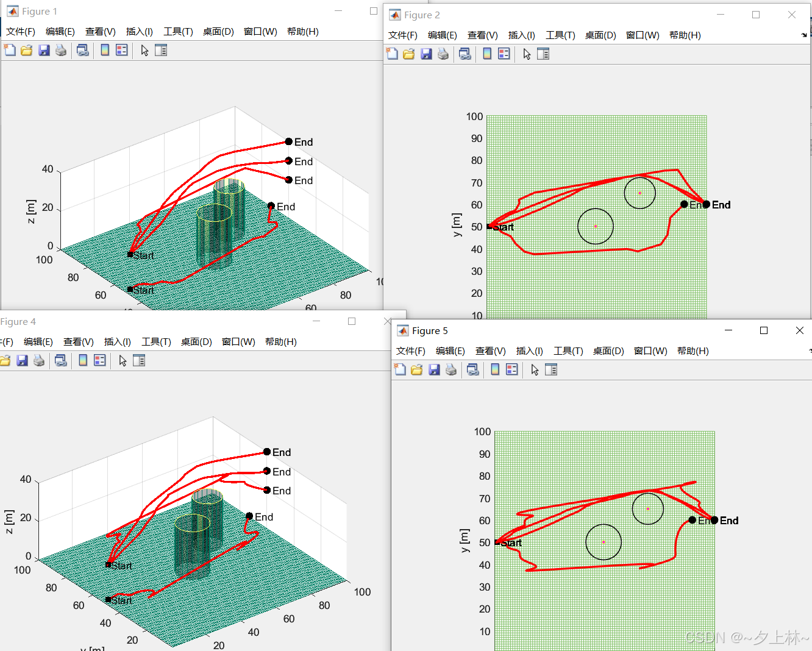Open file icon in Figure 5 toolbar
812x651 pixels.
tap(416, 369)
